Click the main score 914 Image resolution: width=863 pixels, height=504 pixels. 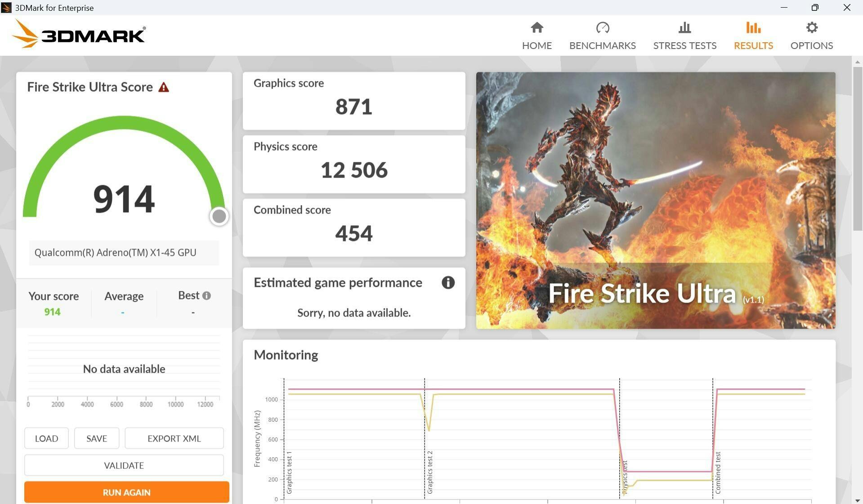tap(124, 199)
